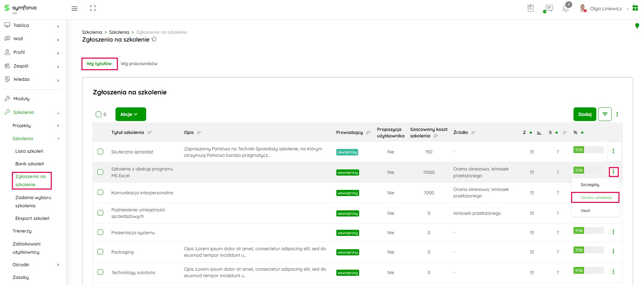Check the Skuteczna sprzedaż row checkbox

tap(101, 152)
